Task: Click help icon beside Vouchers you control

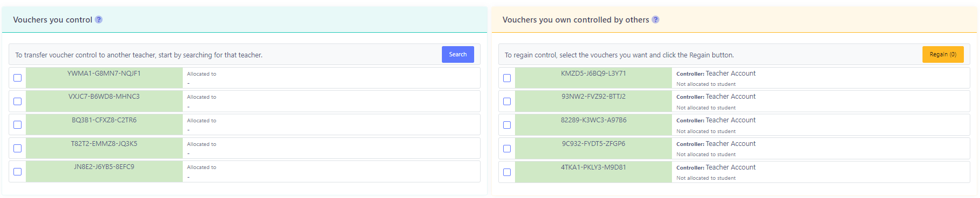Action: pos(98,20)
